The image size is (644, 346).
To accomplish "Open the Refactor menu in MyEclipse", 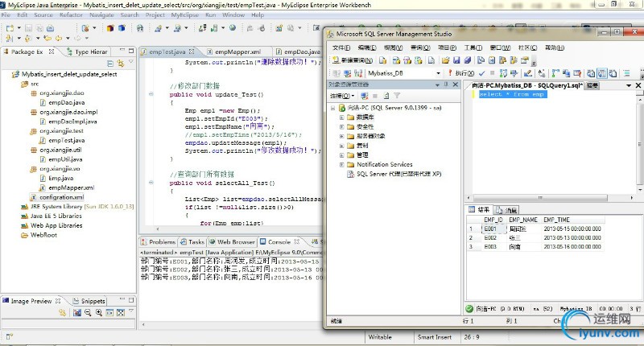I will [x=71, y=14].
